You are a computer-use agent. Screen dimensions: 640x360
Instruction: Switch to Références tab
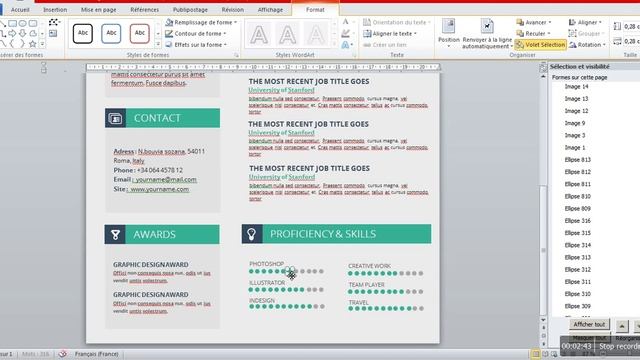pos(144,9)
